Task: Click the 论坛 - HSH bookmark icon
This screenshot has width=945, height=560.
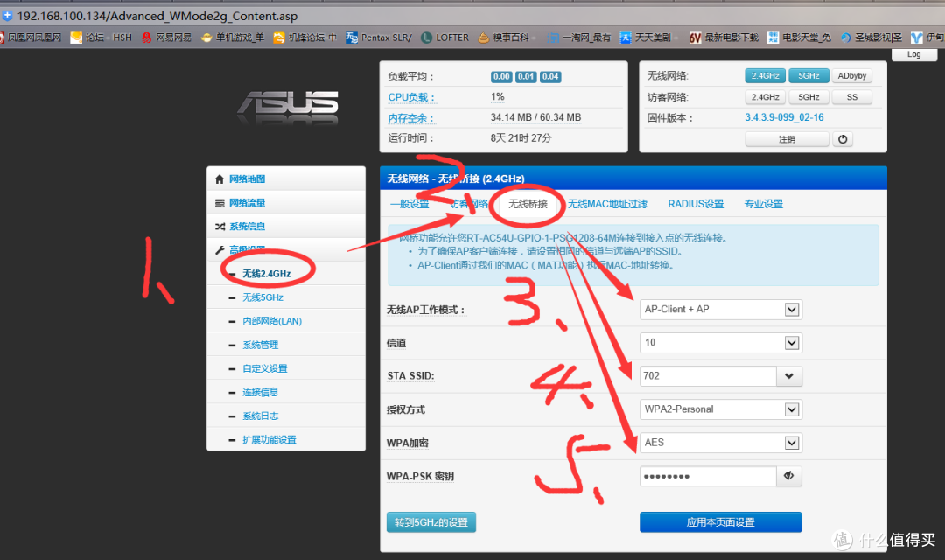Action: coord(76,38)
